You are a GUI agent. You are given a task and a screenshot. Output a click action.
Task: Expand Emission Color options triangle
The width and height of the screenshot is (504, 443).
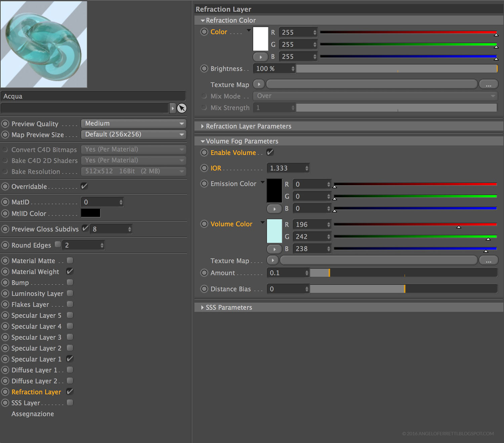click(x=262, y=182)
